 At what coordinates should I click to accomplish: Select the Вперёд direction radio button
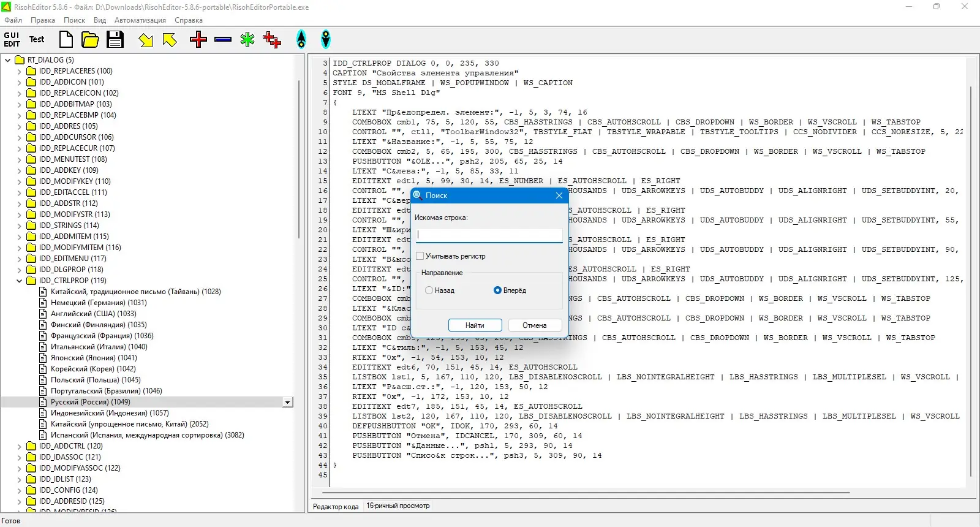(x=497, y=290)
